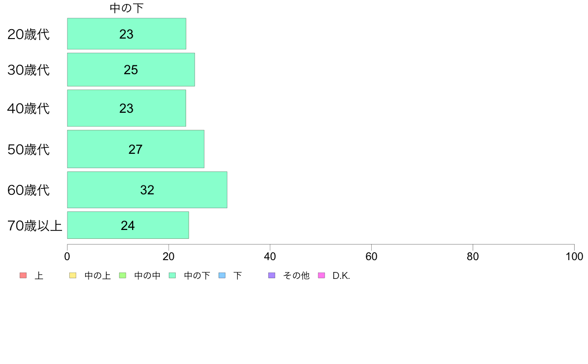Viewport: 588px width, 364px height.
Task: Click the 中の下 chart title
Action: (x=126, y=8)
